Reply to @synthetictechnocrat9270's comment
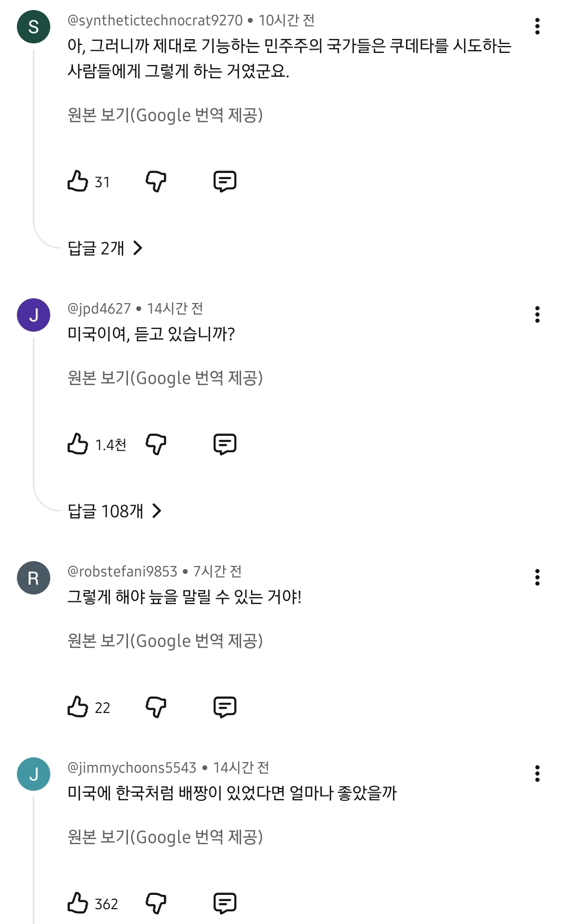This screenshot has width=571, height=924. click(x=225, y=181)
